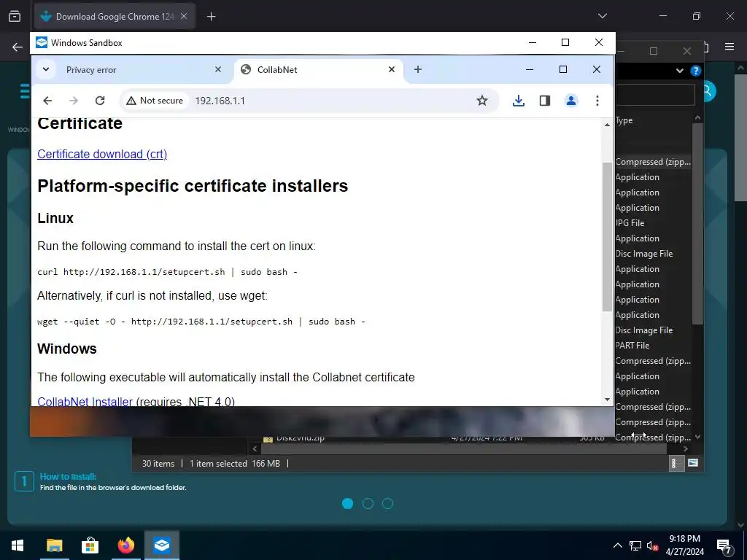Screen dimensions: 747x560
Task: Open the CollabNet Installer link
Action: pyautogui.click(x=85, y=402)
